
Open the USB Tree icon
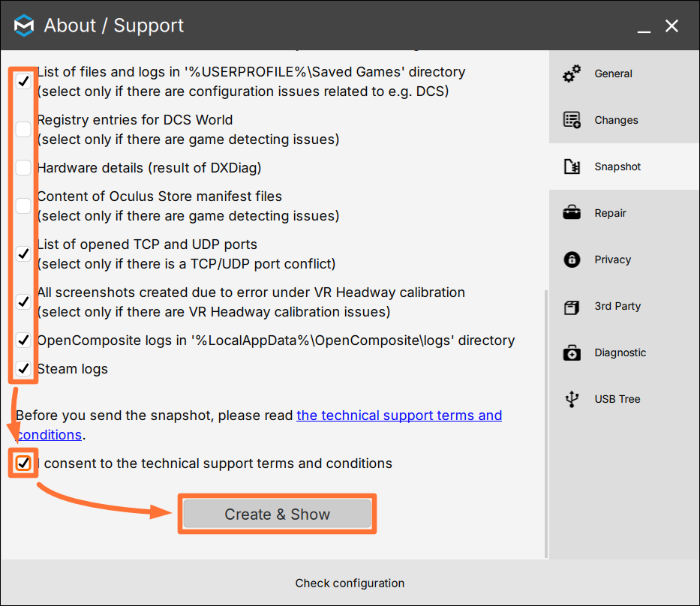[x=572, y=399]
